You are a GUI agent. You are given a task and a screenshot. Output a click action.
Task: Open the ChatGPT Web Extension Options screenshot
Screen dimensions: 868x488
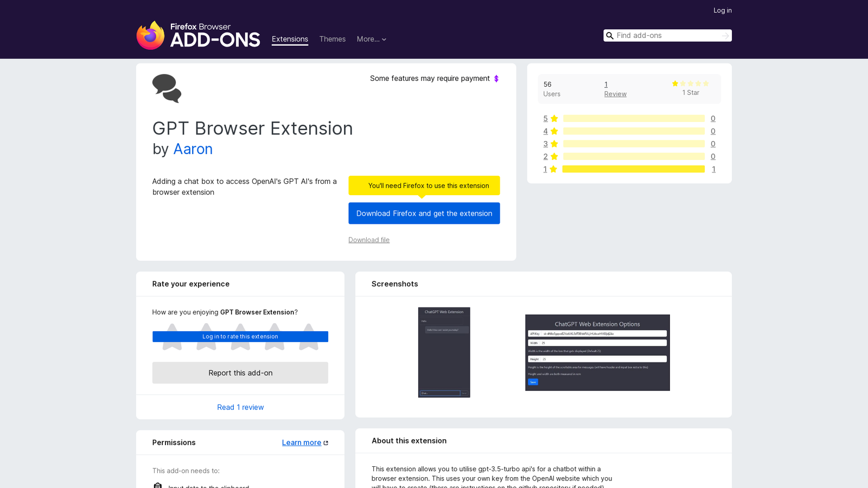click(x=597, y=352)
